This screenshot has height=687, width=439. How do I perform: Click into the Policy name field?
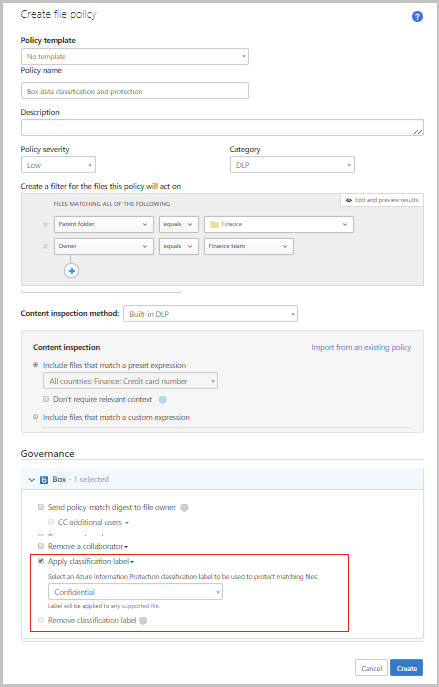point(135,91)
